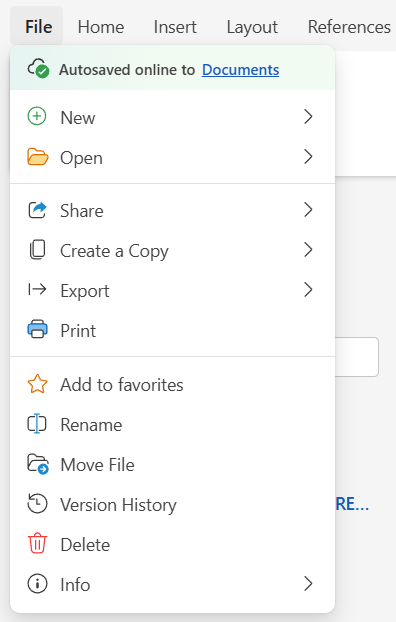Expand the Share submenu chevron

[308, 210]
